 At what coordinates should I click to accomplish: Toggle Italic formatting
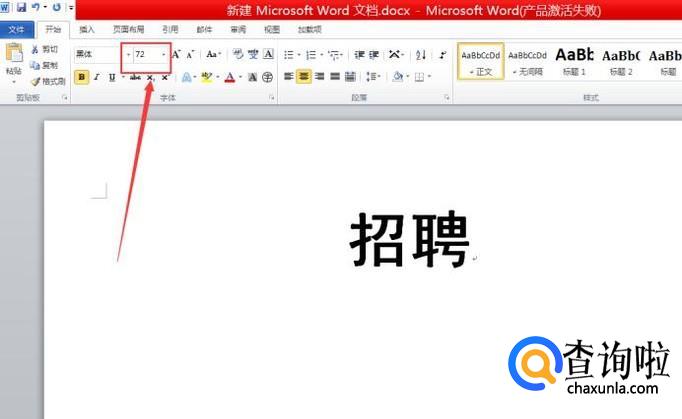tap(97, 77)
